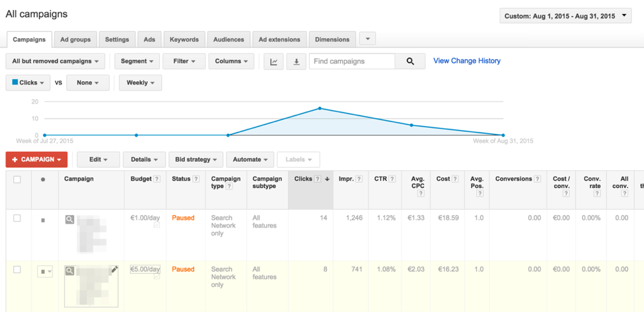Open the Weekly interval dropdown
Image resolution: width=644 pixels, height=312 pixels.
pyautogui.click(x=140, y=83)
